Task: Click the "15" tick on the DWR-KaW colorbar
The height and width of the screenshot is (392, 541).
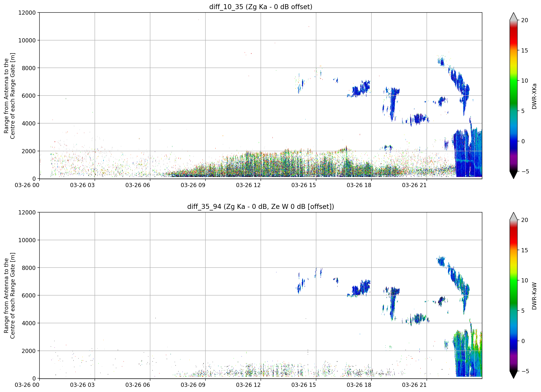Action: pyautogui.click(x=525, y=250)
